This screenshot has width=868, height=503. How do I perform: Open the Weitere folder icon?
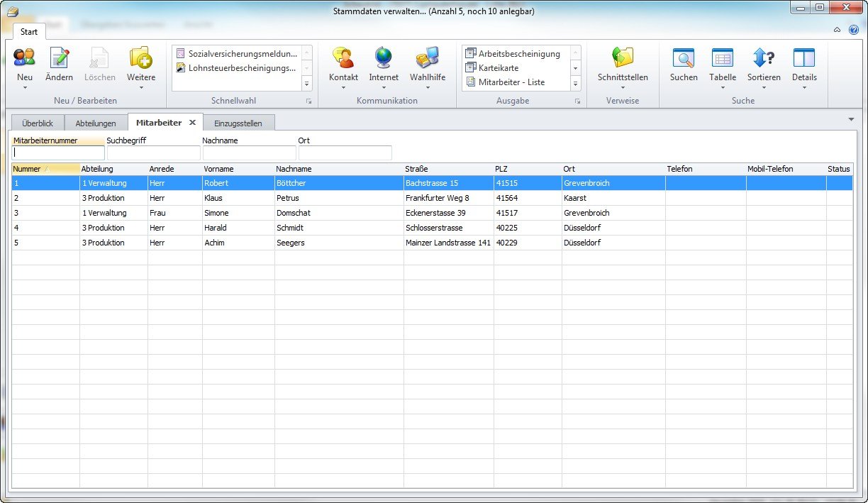pos(141,58)
